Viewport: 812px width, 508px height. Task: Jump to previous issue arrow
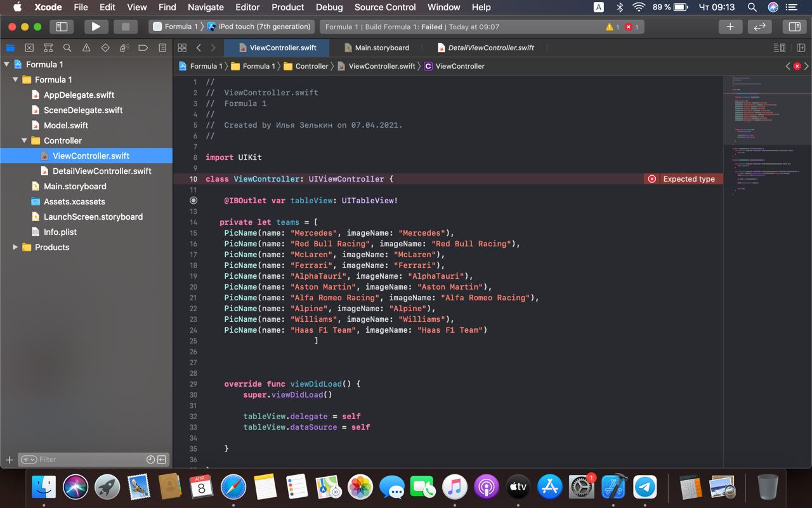click(788, 66)
